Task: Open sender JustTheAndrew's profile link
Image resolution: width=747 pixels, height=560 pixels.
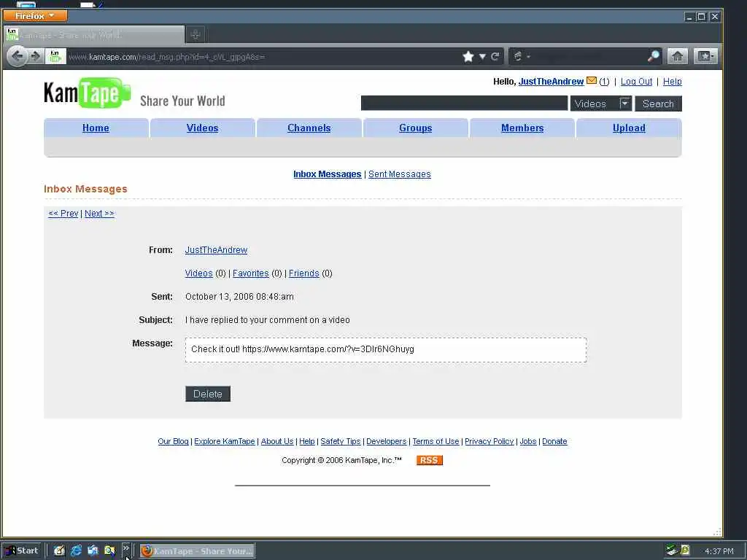Action: click(x=216, y=250)
